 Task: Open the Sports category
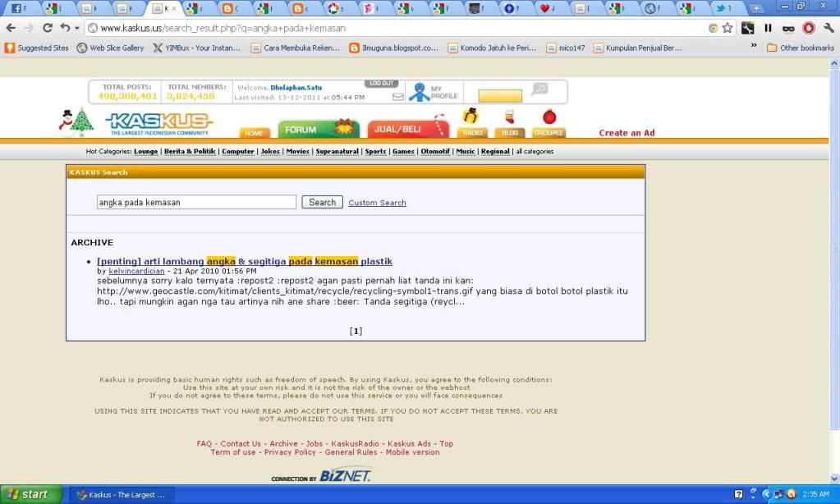point(375,152)
